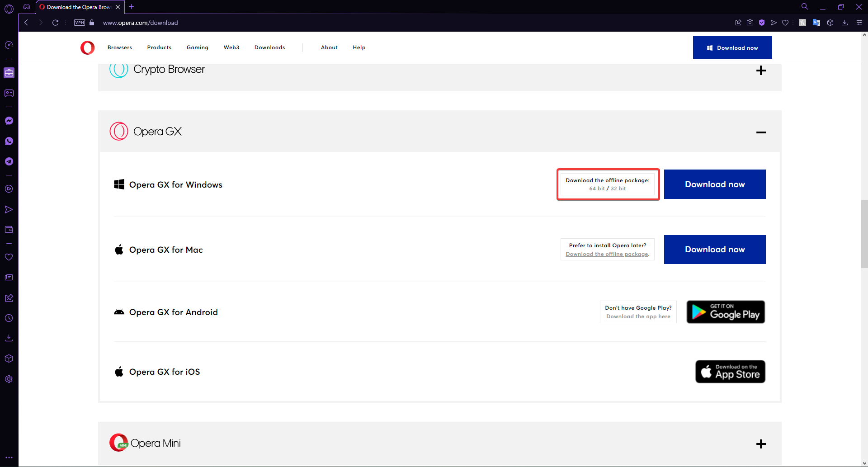This screenshot has height=467, width=868.
Task: Open History clock icon in sidebar
Action: tap(9, 318)
